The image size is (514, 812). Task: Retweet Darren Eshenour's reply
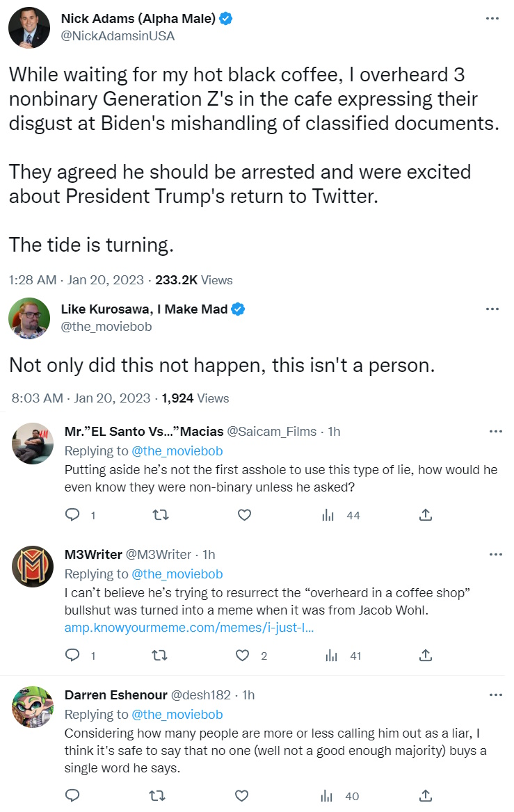(159, 795)
